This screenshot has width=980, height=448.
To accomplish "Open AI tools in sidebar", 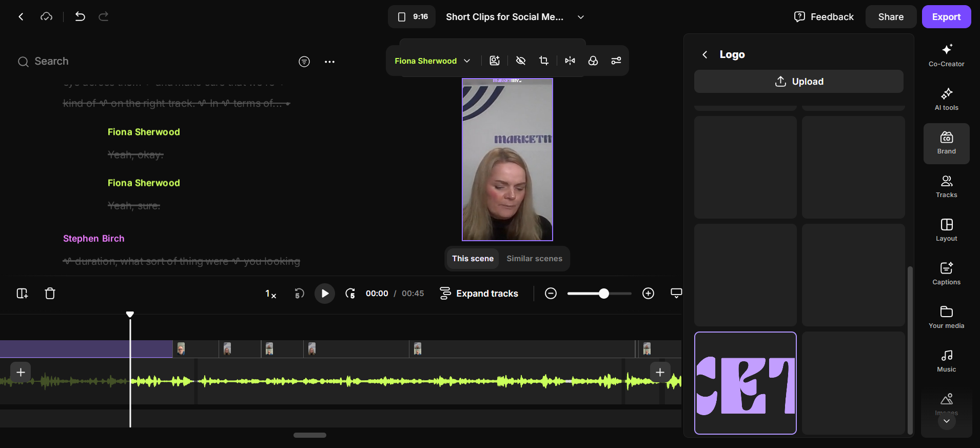I will point(946,100).
